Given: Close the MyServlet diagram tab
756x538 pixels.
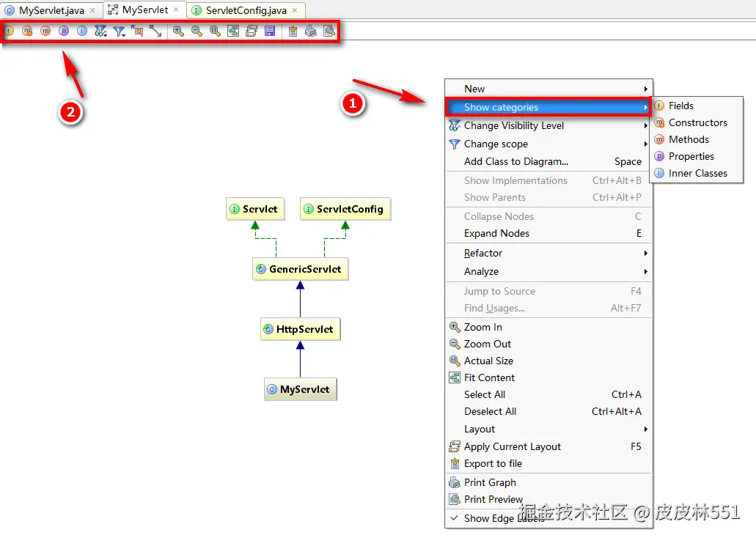Looking at the screenshot, I should (177, 10).
